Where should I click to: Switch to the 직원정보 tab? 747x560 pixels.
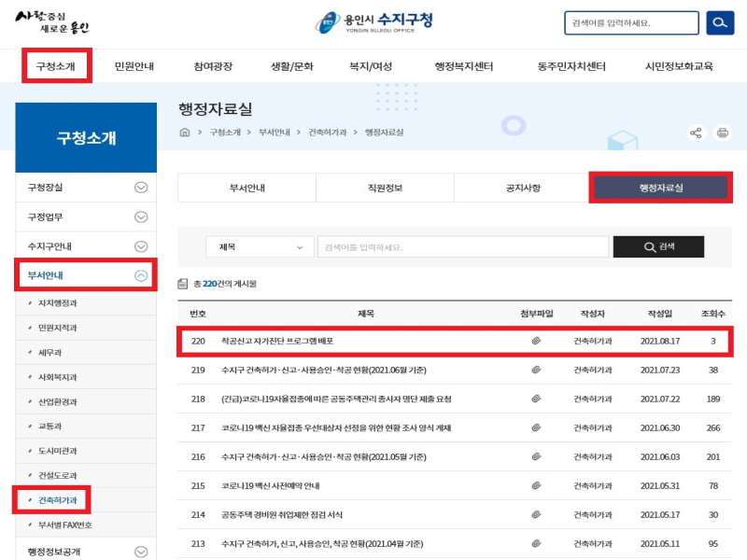[x=385, y=188]
